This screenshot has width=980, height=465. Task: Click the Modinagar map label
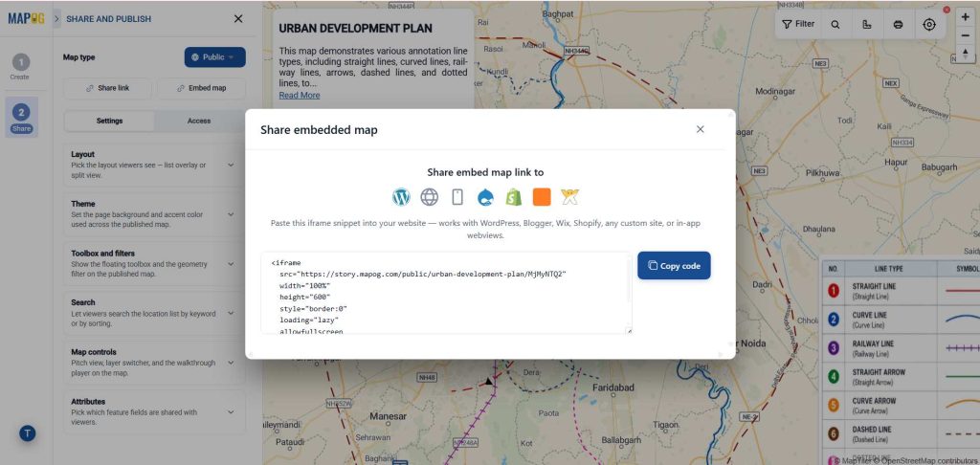(x=775, y=91)
